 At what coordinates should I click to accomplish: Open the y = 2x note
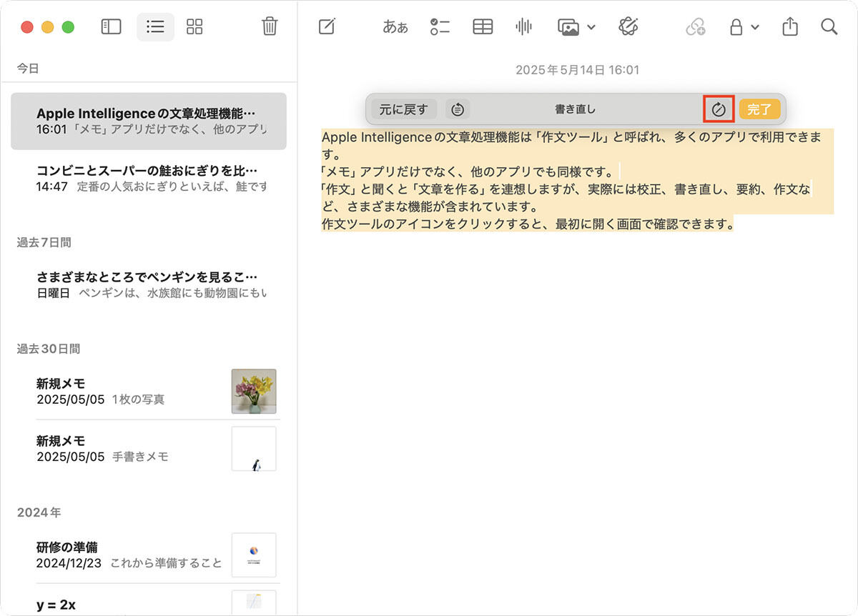[x=149, y=602]
